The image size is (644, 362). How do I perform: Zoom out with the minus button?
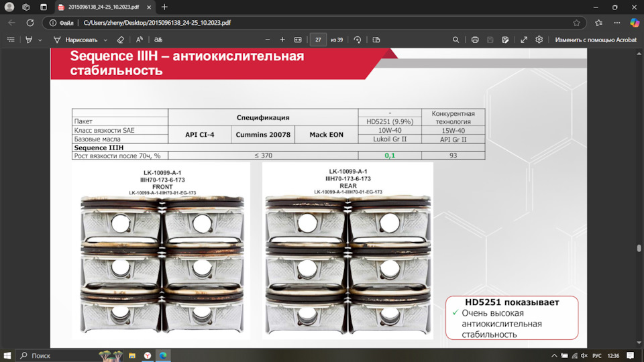click(268, 40)
